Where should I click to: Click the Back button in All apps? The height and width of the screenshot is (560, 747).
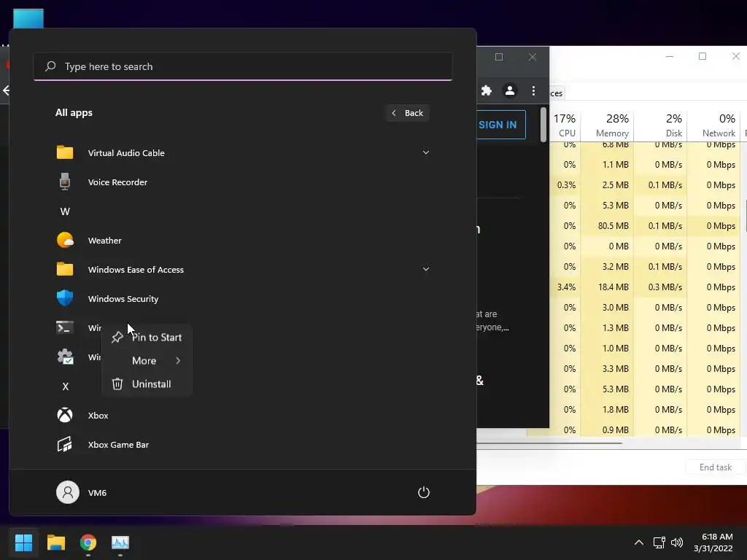(407, 113)
